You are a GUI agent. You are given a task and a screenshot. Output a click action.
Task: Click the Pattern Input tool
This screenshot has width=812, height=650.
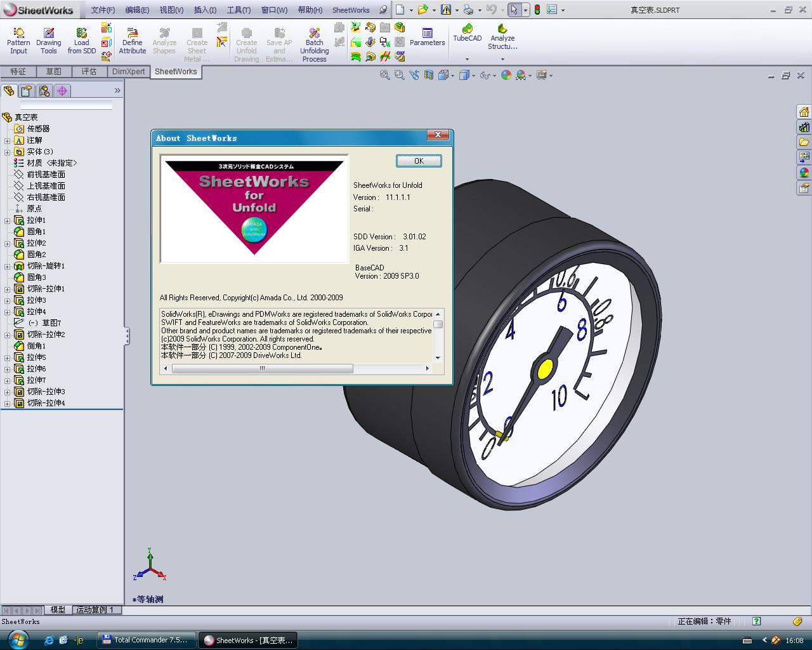(18, 41)
